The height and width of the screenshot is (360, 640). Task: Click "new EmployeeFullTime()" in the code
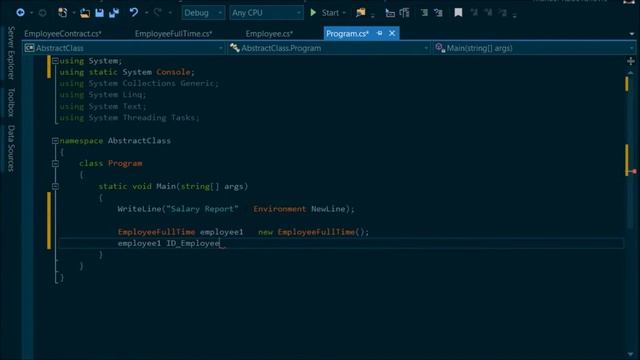pos(313,232)
